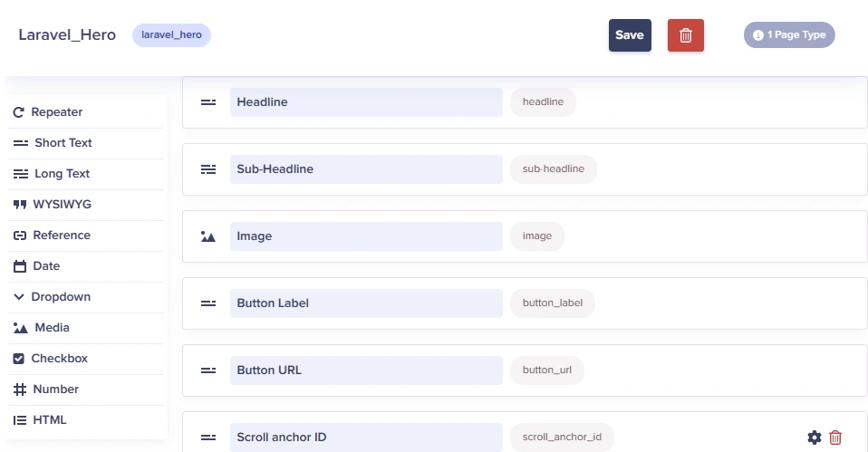Viewport: 868px width, 452px height.
Task: Click the Save button
Action: coord(630,35)
